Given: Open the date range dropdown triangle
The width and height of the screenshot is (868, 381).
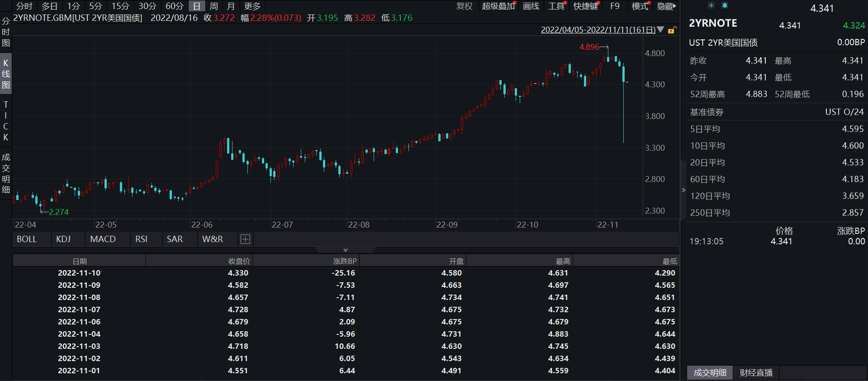Looking at the screenshot, I should pos(660,30).
